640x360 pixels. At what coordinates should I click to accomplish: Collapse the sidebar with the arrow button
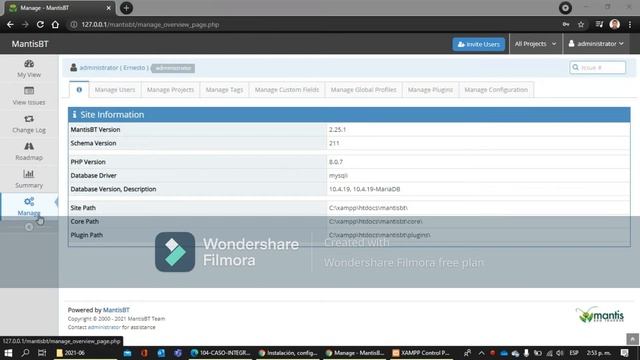29,227
